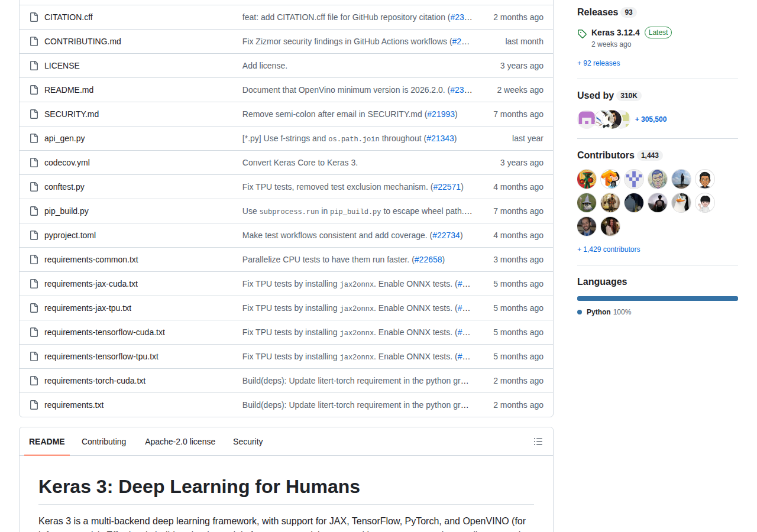Switch to the Contributing tab
Image resolution: width=757 pixels, height=532 pixels.
tap(104, 442)
